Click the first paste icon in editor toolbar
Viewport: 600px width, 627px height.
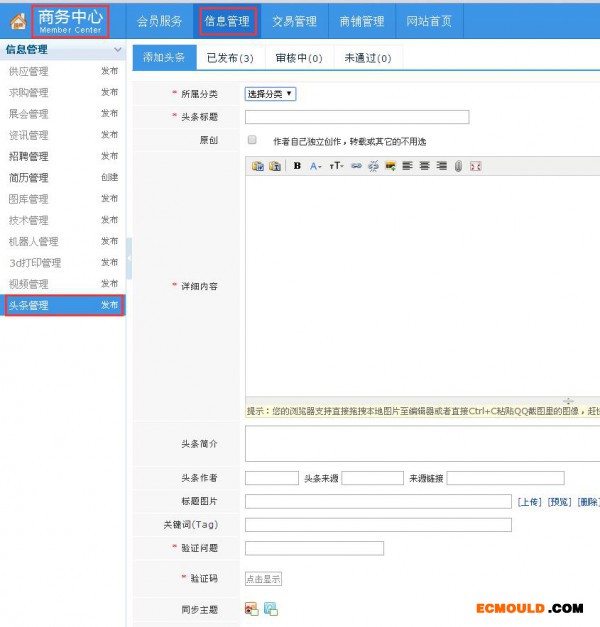coord(257,166)
